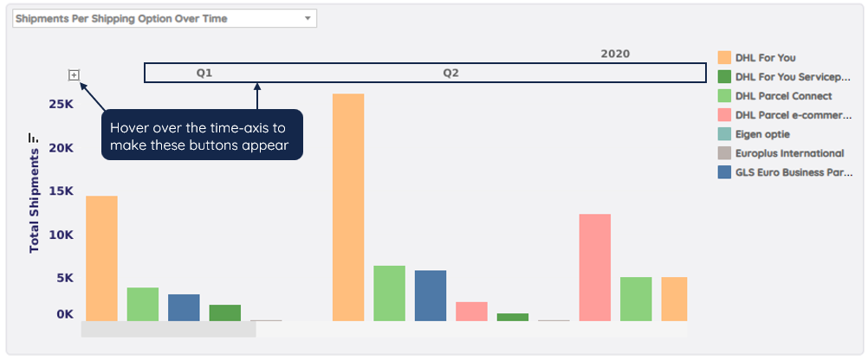
Task: Click the tall pink bar on the right
Action: coord(594,268)
